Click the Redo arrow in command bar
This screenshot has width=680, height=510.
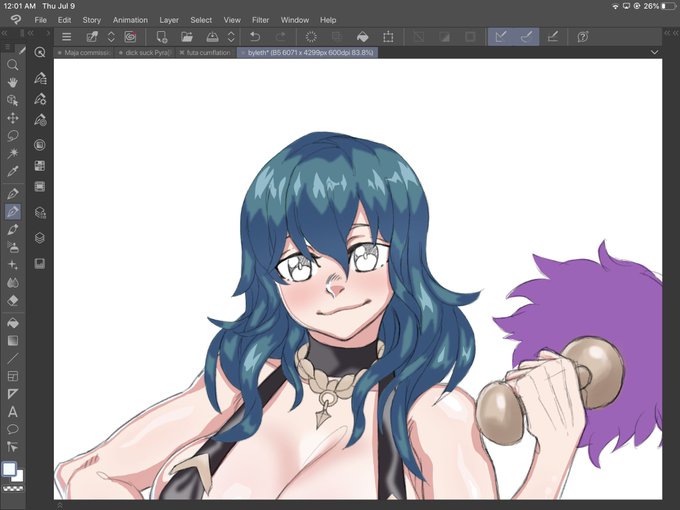tap(281, 37)
